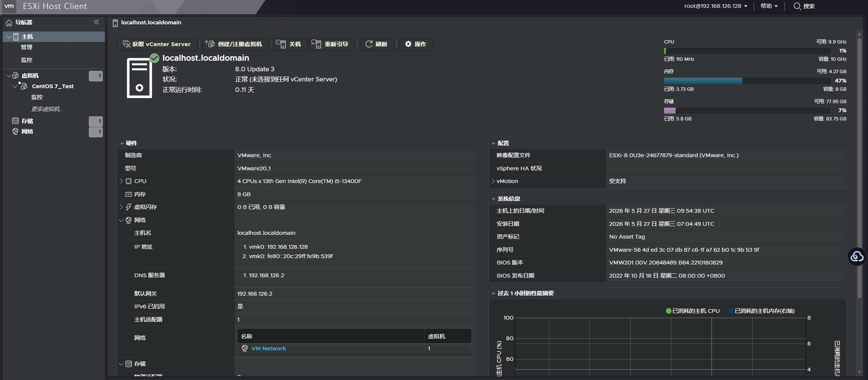Screen dimensions: 868x380
Task: Click the VM Network globe icon in table
Action: 245,348
